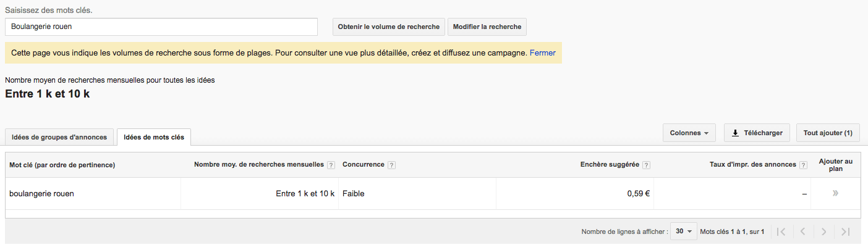Click help icon beside Nombre moy. de recherches mensuelles
This screenshot has width=868, height=250.
click(331, 165)
